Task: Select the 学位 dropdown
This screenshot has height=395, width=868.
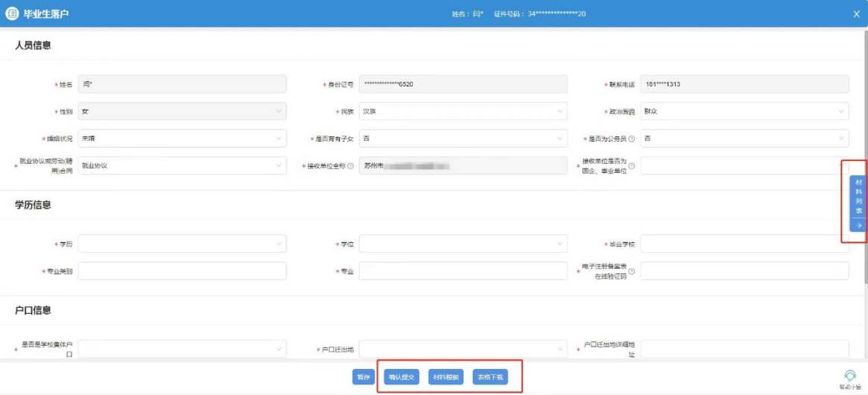Action: click(x=462, y=244)
